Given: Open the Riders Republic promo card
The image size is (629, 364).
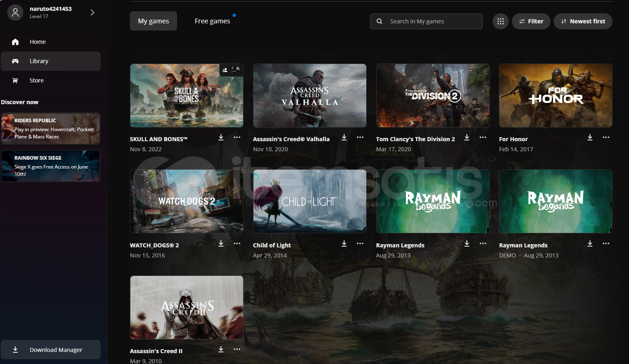Looking at the screenshot, I should (51, 128).
